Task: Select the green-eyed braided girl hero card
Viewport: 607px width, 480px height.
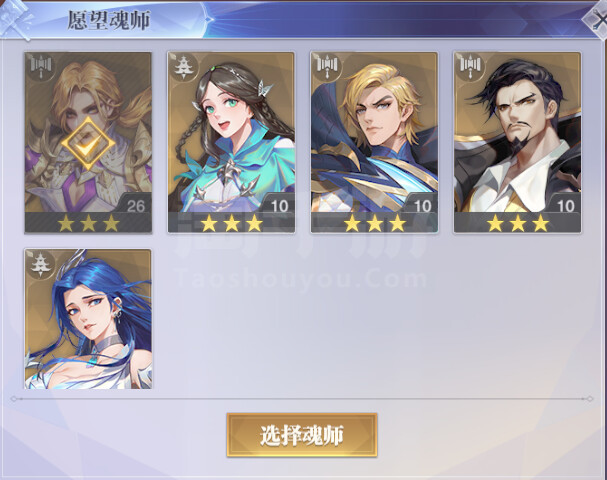Action: (x=231, y=142)
